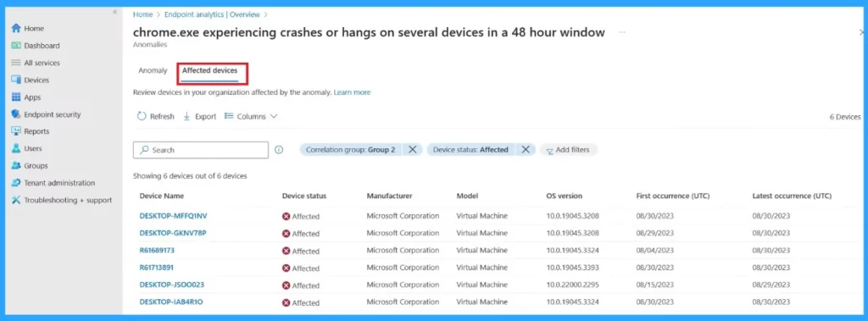The image size is (868, 321).
Task: Open device DESKTOP-MFFQ1NV
Action: tap(173, 215)
